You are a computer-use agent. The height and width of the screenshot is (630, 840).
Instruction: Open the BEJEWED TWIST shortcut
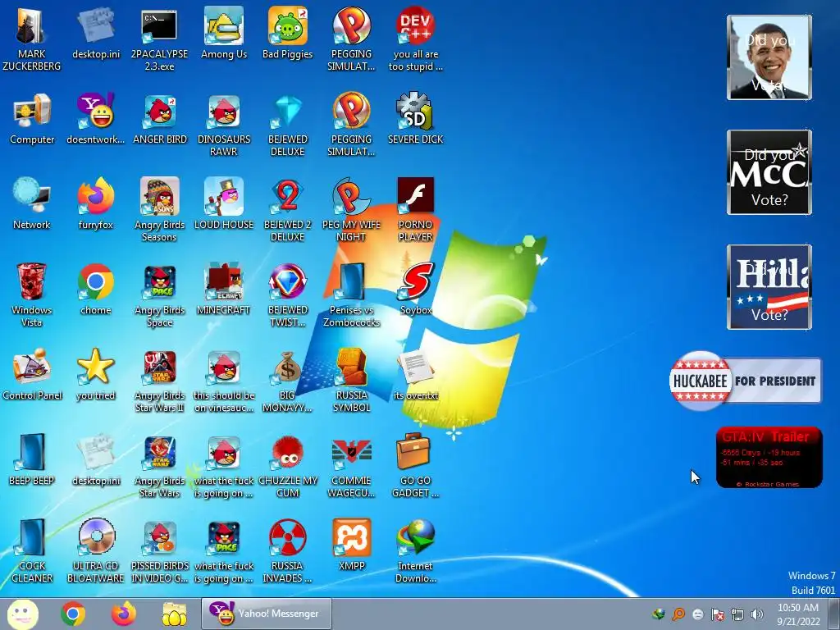click(288, 294)
